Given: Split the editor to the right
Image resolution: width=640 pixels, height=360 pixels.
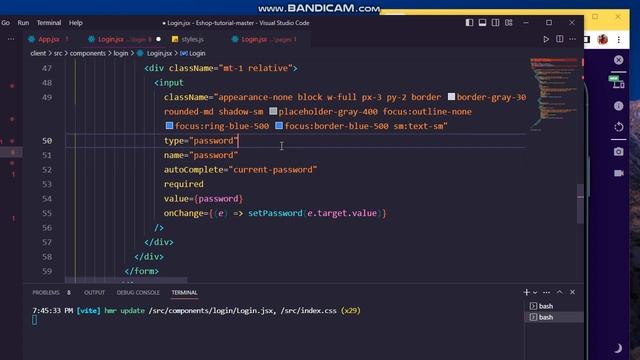Looking at the screenshot, I should click(x=560, y=39).
